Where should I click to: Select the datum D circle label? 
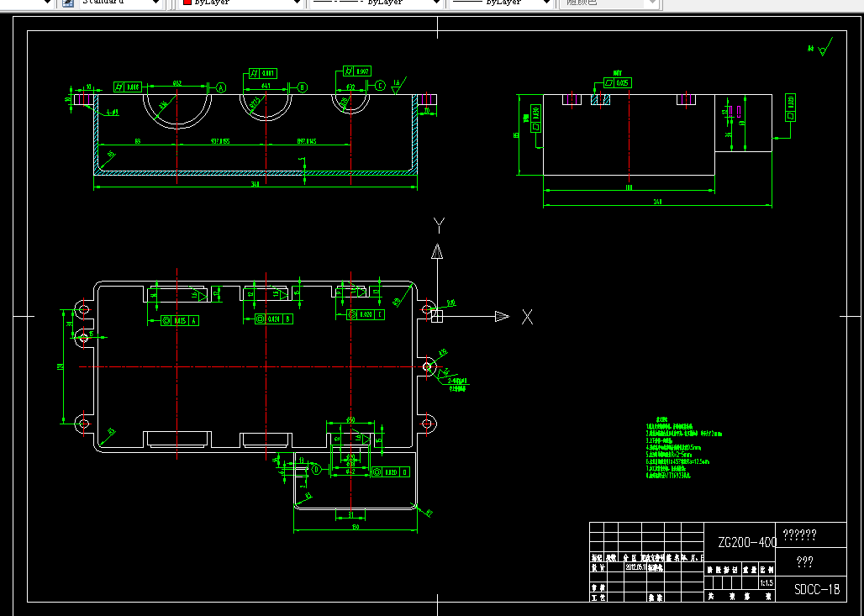[x=316, y=470]
